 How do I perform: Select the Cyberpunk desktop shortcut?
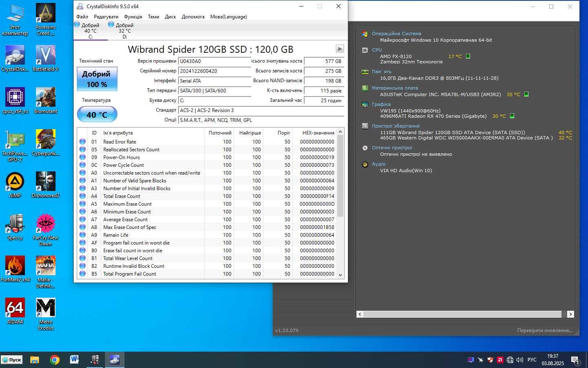(x=45, y=143)
